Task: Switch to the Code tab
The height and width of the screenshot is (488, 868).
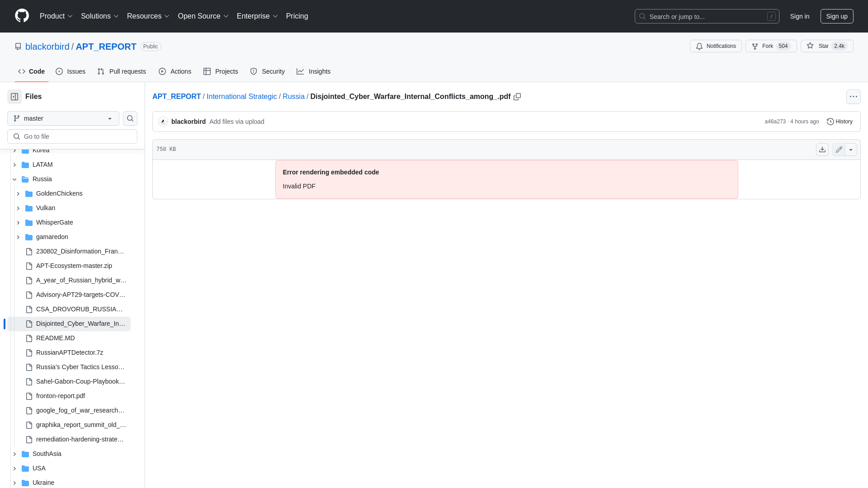Action: [x=31, y=71]
